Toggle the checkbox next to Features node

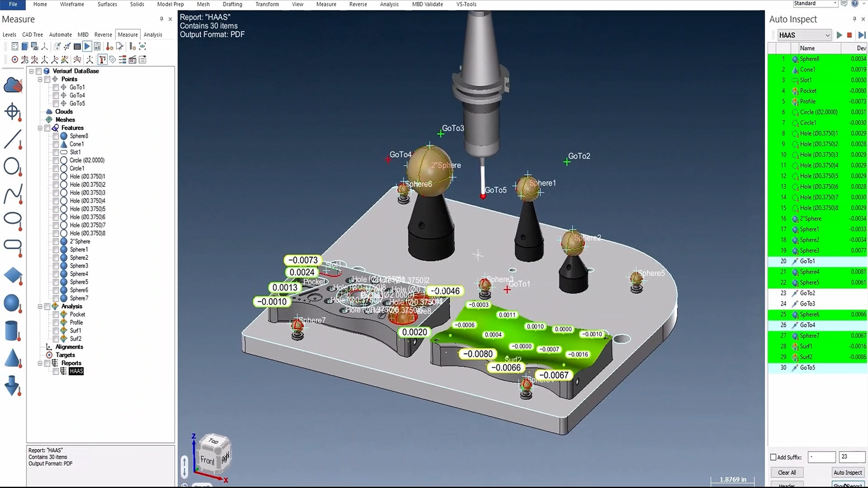[x=47, y=128]
